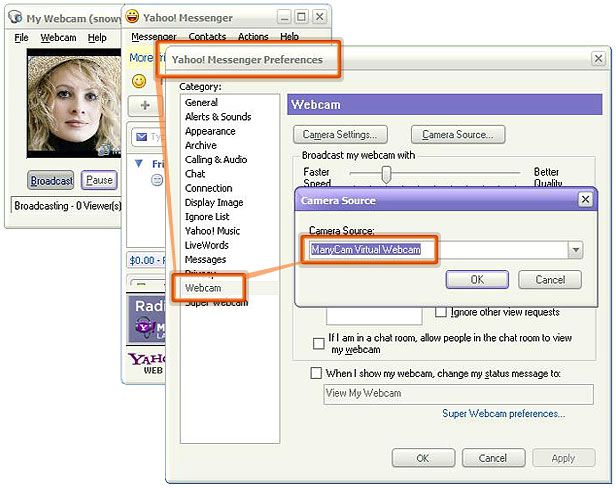Open the Actions menu in Yahoo Messenger
Image resolution: width=616 pixels, height=488 pixels.
pos(253,37)
